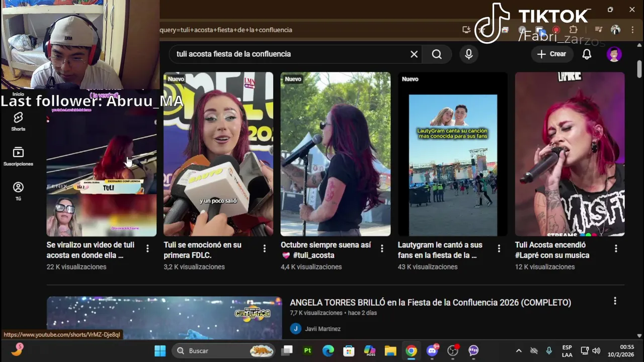Open the YouTube account avatar menu
This screenshot has width=644, height=362.
tap(614, 54)
